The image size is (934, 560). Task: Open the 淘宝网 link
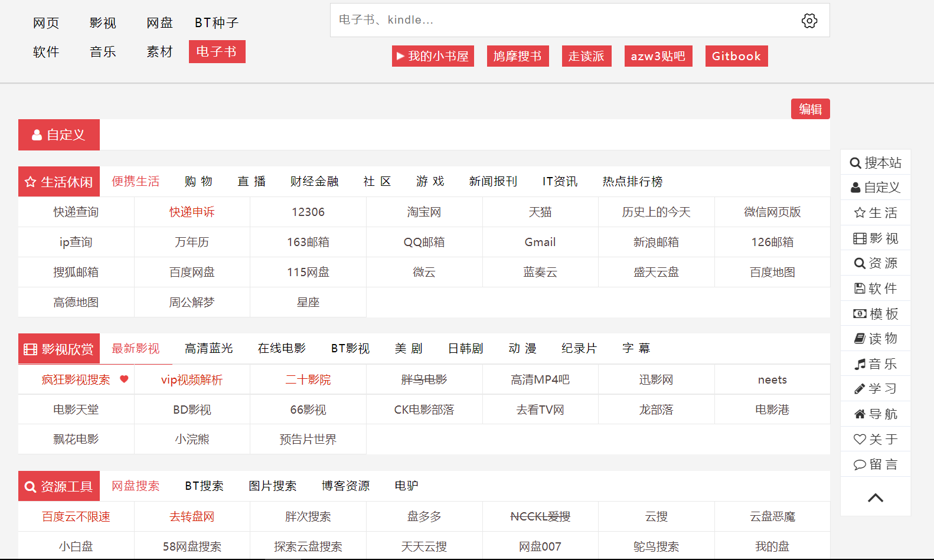(x=424, y=212)
